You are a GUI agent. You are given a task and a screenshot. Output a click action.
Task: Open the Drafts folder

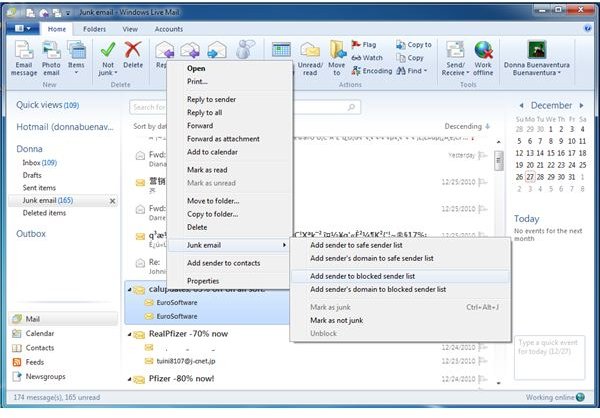(x=32, y=175)
